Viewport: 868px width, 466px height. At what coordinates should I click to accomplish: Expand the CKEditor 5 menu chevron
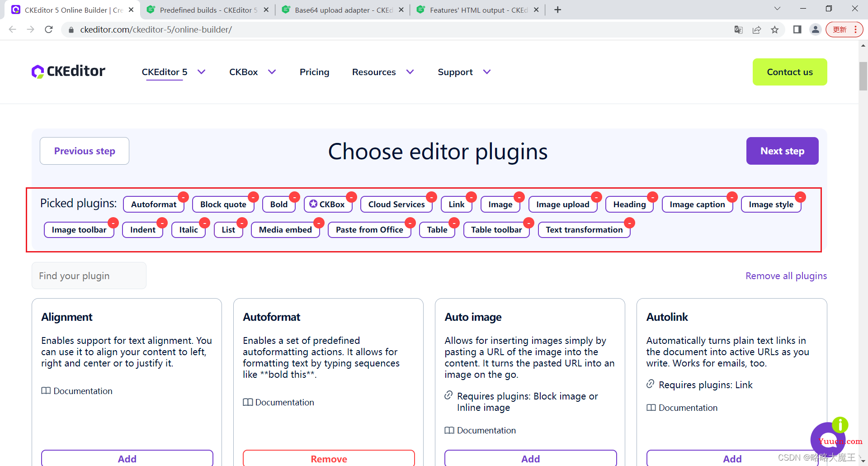point(202,72)
